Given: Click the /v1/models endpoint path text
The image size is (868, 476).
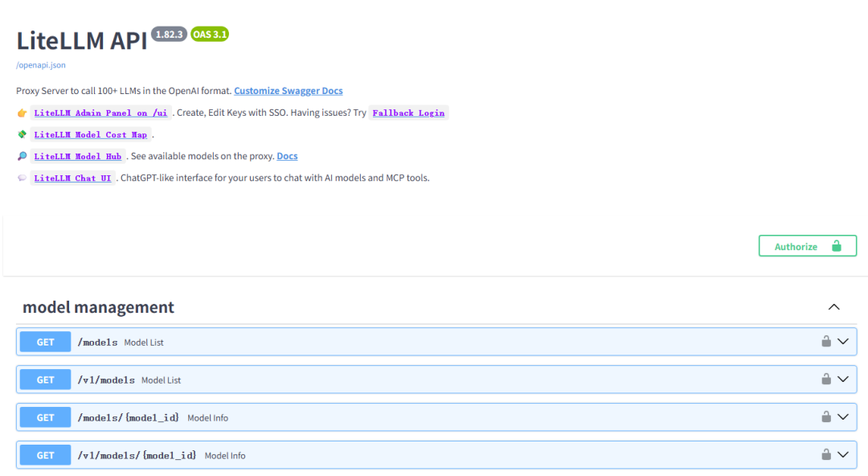Looking at the screenshot, I should click(x=106, y=380).
